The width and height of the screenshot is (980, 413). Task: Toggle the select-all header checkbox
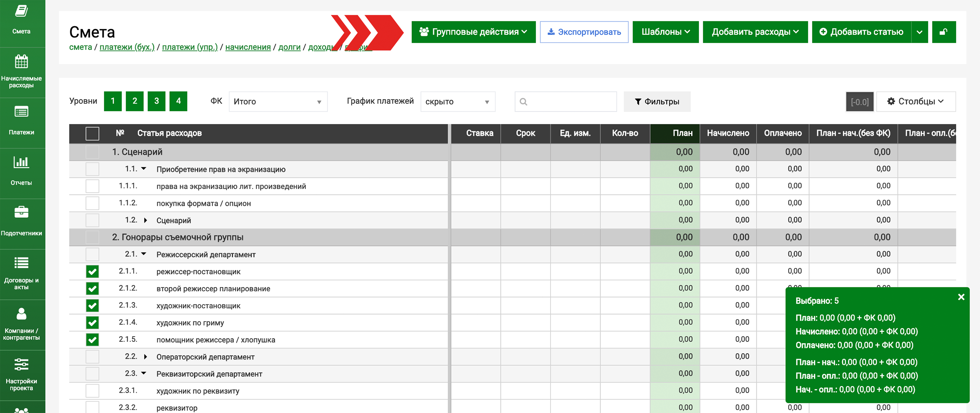pyautogui.click(x=92, y=133)
